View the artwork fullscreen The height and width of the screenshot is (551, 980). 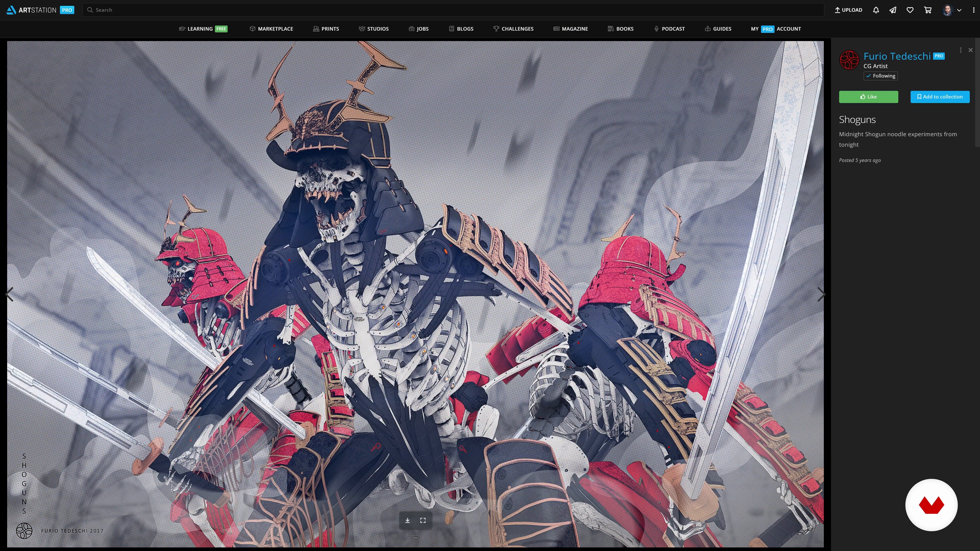point(423,520)
